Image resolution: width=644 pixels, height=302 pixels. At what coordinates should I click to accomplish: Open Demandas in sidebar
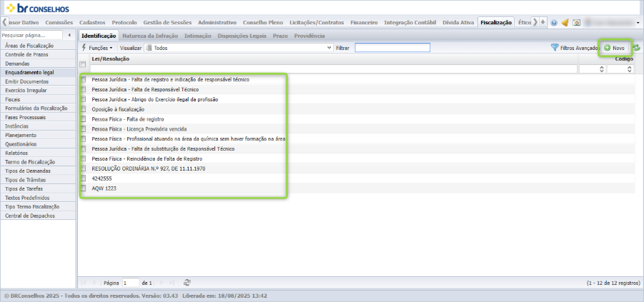(38, 64)
